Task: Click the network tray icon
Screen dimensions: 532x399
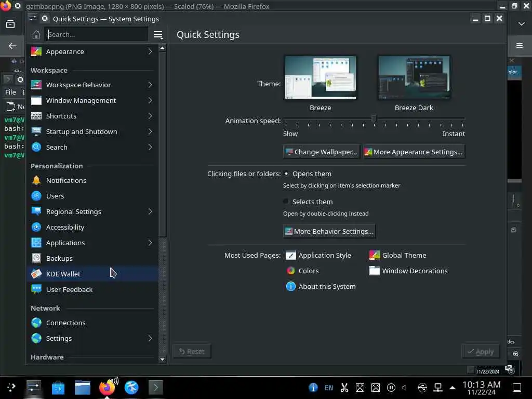Action: click(438, 388)
